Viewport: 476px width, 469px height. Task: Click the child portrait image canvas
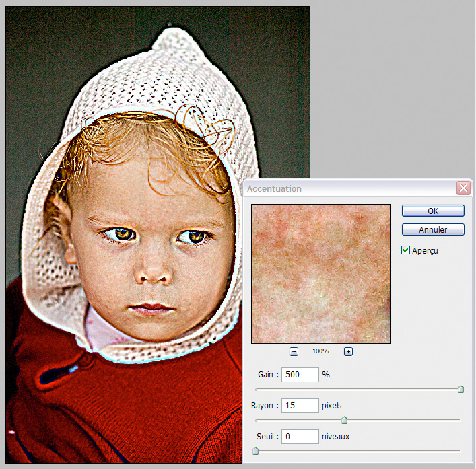tap(158, 235)
